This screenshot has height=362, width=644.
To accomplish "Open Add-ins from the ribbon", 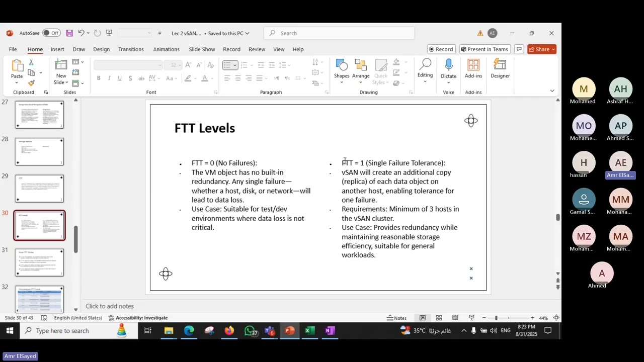I will 473,69.
